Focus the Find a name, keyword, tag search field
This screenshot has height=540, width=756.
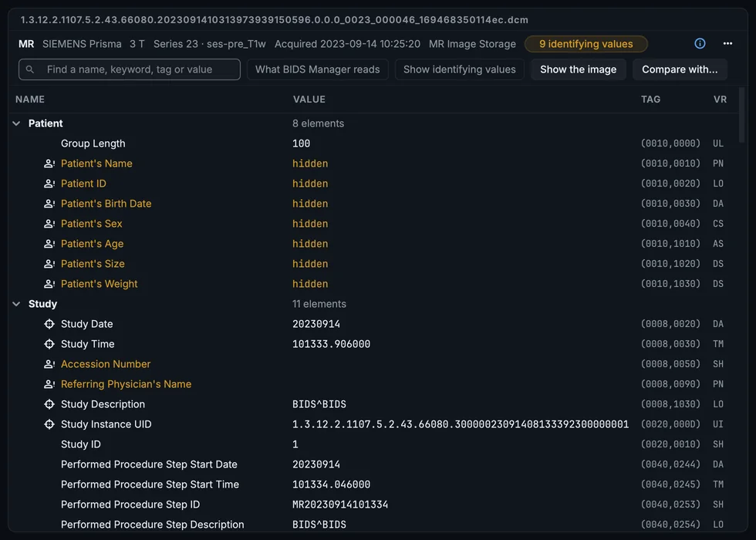(x=130, y=69)
